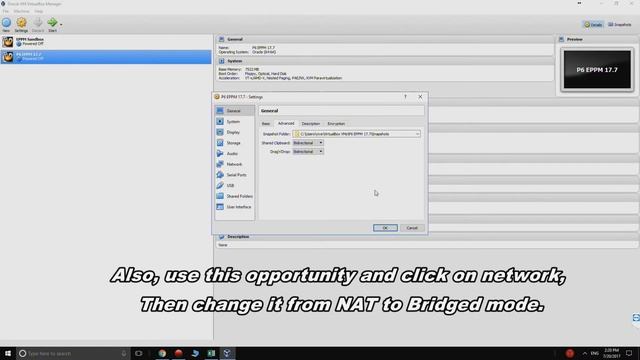Select P6 EPPM 17.7 virtual machine entry
This screenshot has width=640, height=360.
[x=106, y=57]
